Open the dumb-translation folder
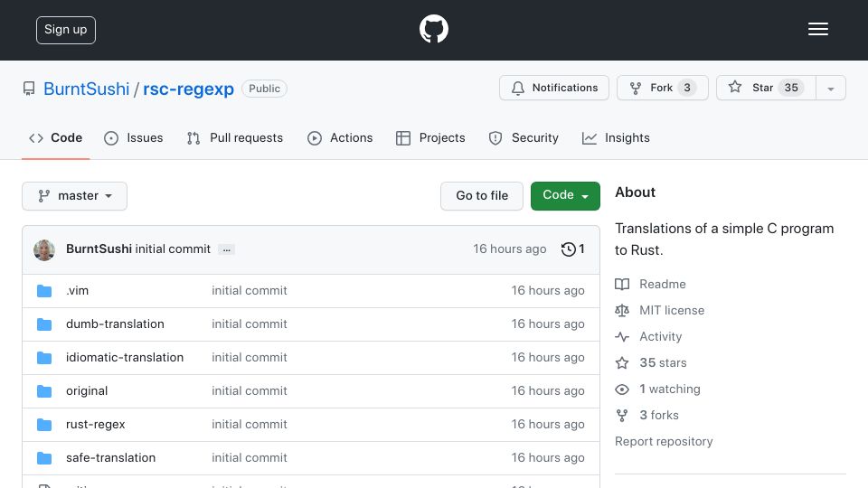The image size is (868, 488). tap(115, 324)
